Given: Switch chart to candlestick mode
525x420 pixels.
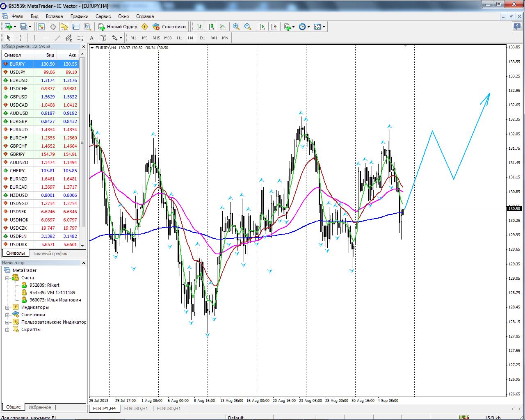Looking at the screenshot, I should 211,27.
